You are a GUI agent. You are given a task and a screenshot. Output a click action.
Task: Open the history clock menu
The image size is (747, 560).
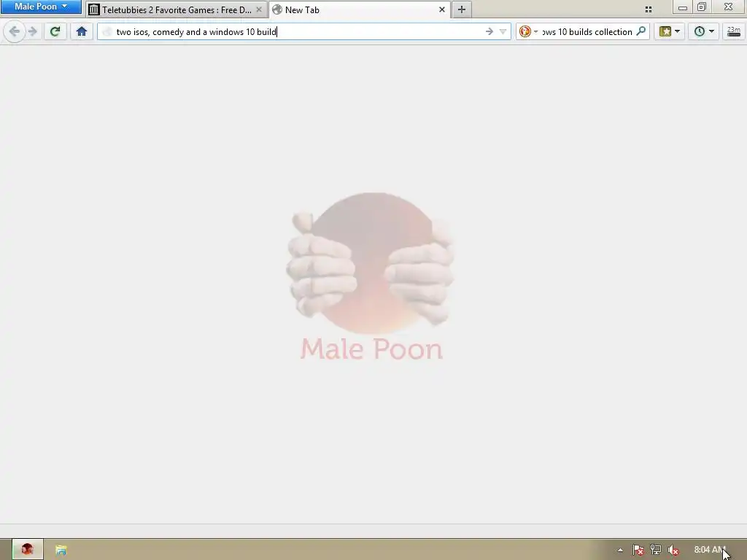coord(704,32)
